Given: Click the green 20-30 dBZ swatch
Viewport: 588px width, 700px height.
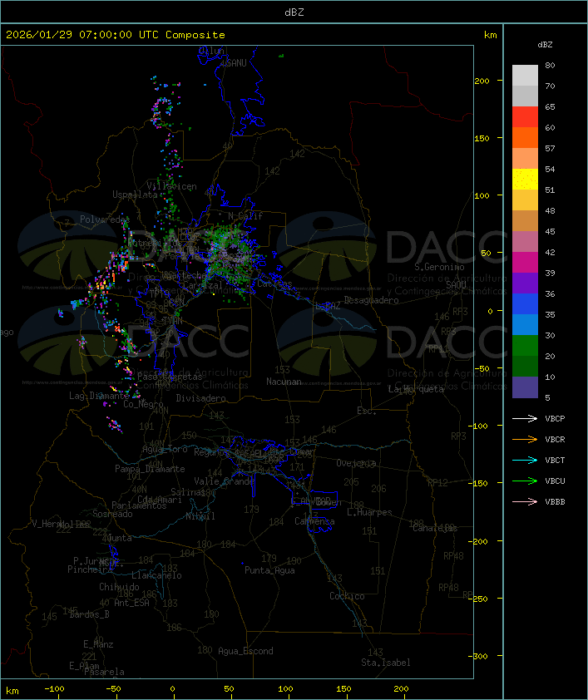Looking at the screenshot, I should [x=525, y=346].
